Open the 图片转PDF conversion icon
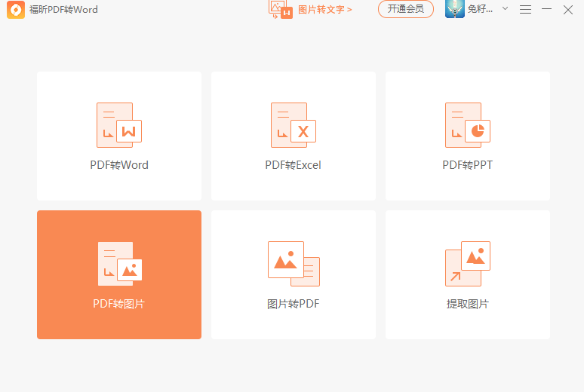 294,264
